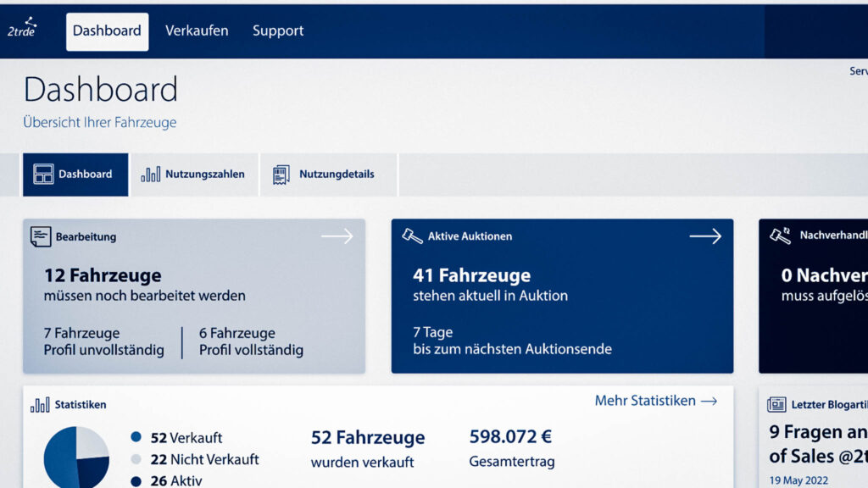Click the Letzter Blogartikel newspaper icon
This screenshot has width=868, height=488.
click(776, 405)
